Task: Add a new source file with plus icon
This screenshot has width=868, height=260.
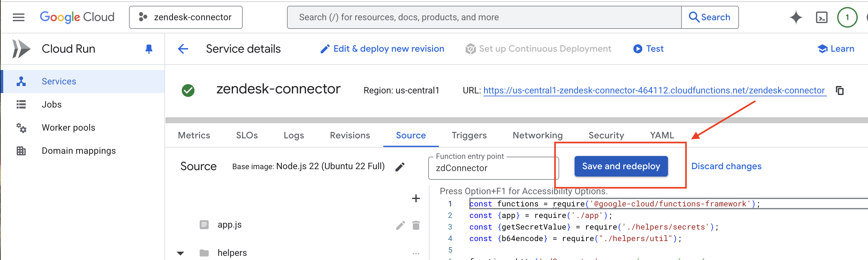Action: click(x=415, y=198)
